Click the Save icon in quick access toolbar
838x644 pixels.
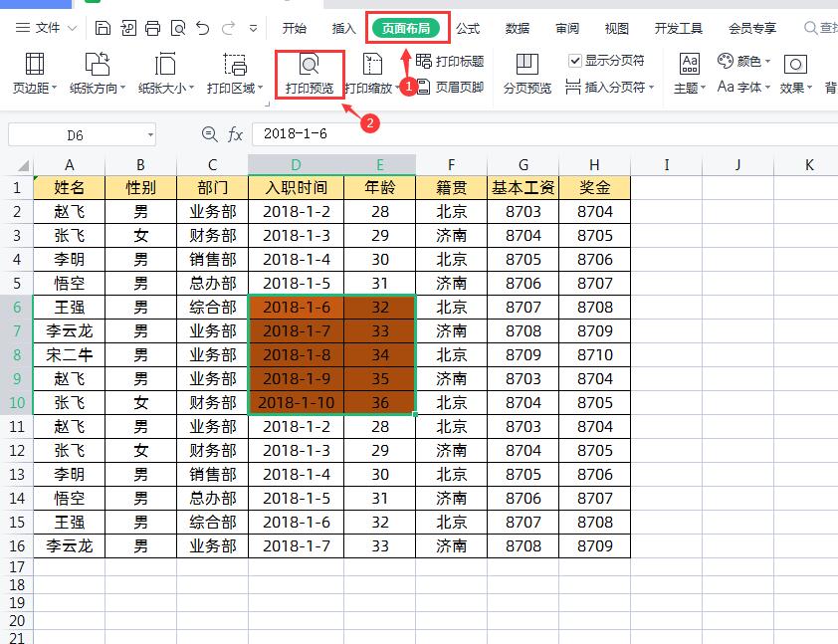(x=104, y=29)
